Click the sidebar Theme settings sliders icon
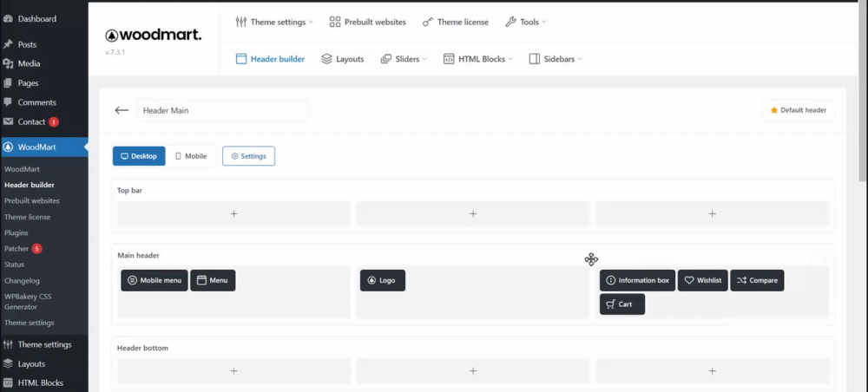 pos(8,344)
